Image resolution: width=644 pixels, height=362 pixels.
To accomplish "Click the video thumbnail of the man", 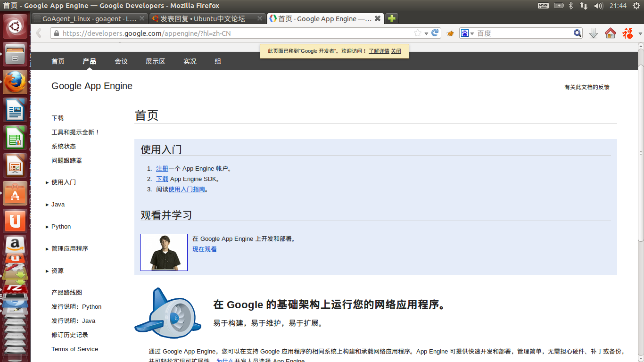I will pos(164,252).
